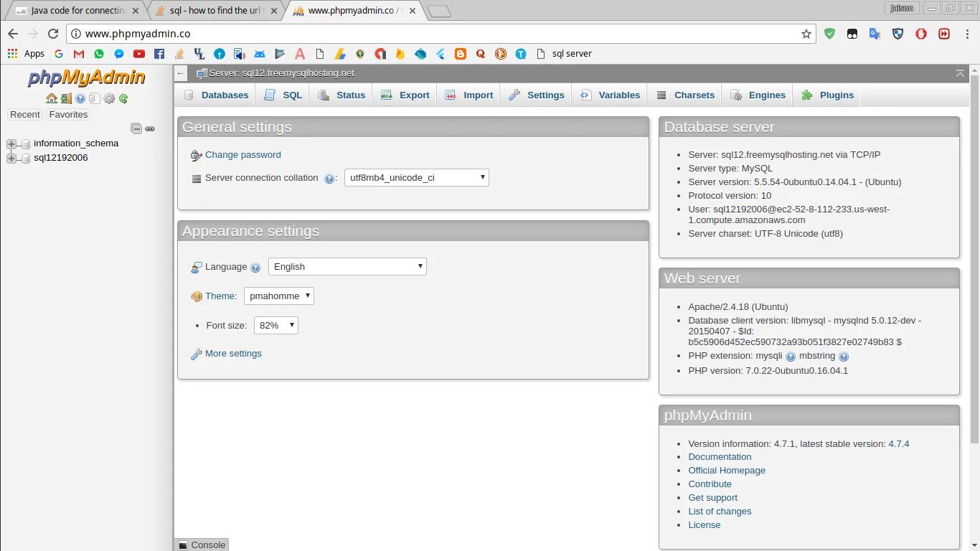Expand the information_schema database tree node
Image resolution: width=980 pixels, height=551 pixels.
11,144
